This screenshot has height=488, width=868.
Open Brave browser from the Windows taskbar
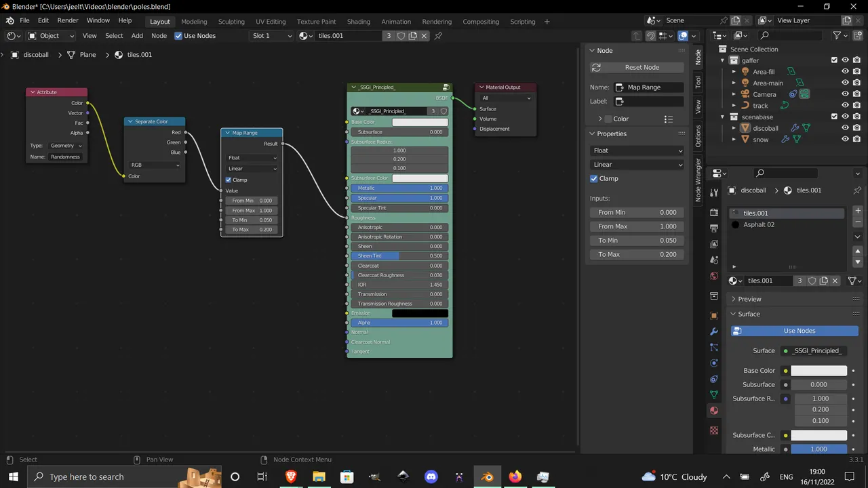coord(291,476)
